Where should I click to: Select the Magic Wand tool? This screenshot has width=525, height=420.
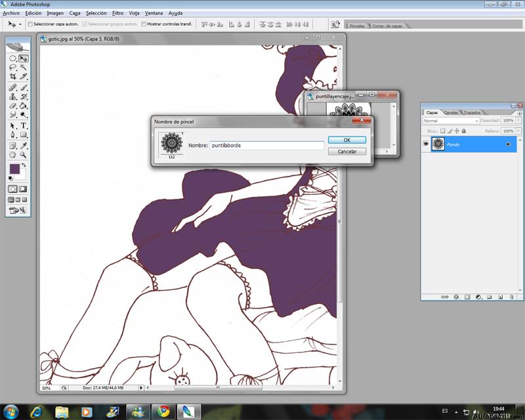[x=24, y=68]
